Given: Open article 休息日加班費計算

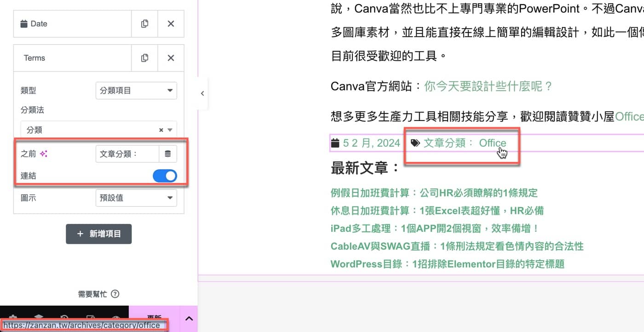Looking at the screenshot, I should click(x=437, y=211).
